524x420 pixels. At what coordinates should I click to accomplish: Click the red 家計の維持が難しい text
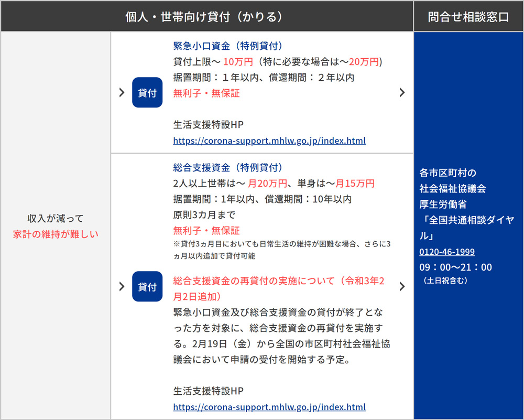coord(56,234)
